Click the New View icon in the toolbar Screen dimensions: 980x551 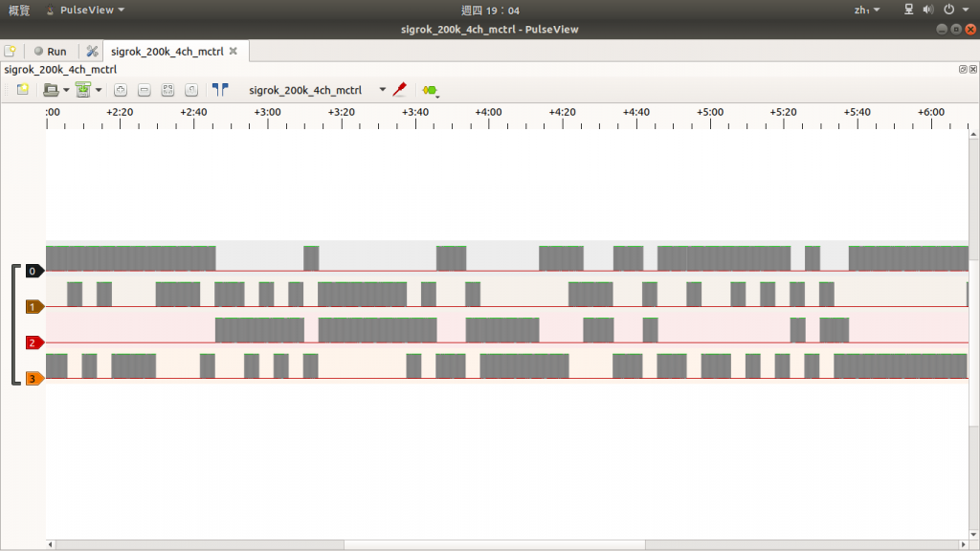[23, 89]
